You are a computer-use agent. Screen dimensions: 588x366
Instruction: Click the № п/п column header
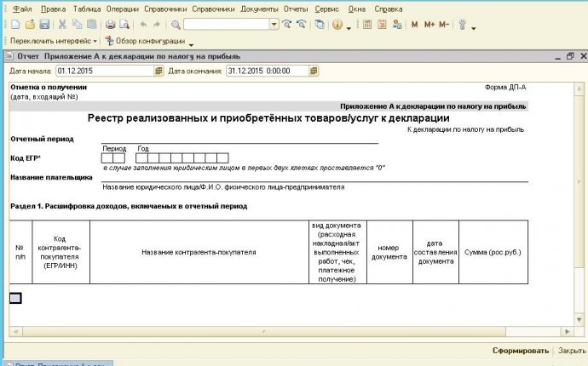tap(20, 252)
